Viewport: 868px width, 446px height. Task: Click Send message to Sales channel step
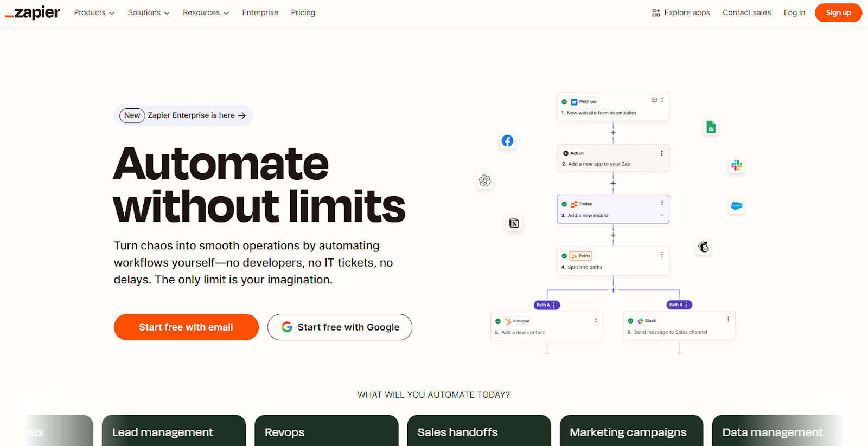[x=679, y=326]
